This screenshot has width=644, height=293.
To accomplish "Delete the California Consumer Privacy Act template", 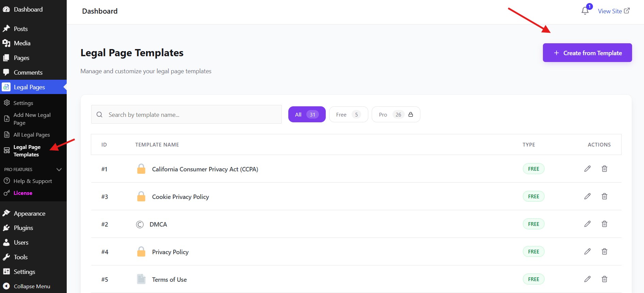I will 605,169.
